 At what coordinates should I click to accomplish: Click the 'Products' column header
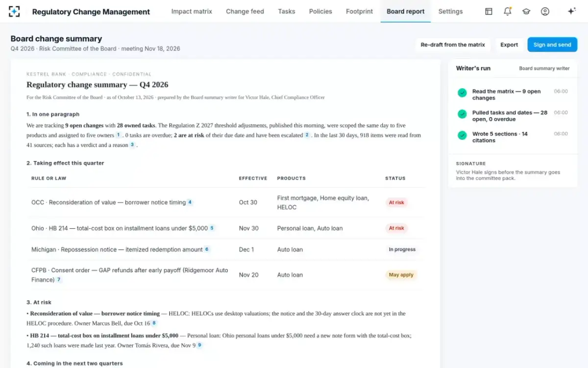click(292, 178)
